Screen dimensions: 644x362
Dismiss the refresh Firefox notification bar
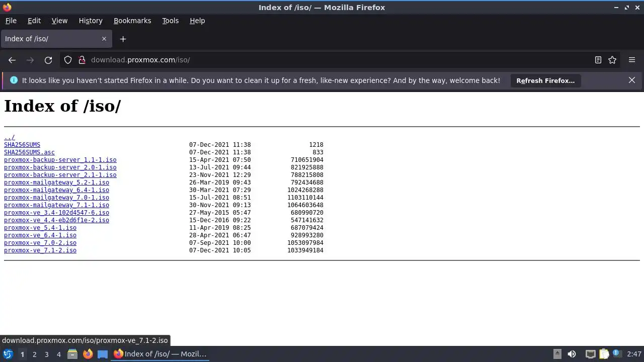(x=632, y=80)
